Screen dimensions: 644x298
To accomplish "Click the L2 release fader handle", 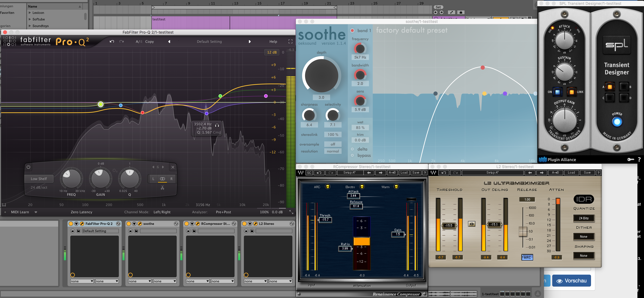I will click(523, 231).
